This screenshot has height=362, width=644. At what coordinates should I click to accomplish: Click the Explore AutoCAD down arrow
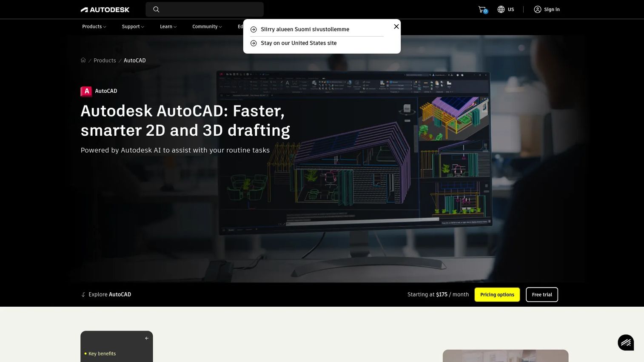click(x=83, y=294)
